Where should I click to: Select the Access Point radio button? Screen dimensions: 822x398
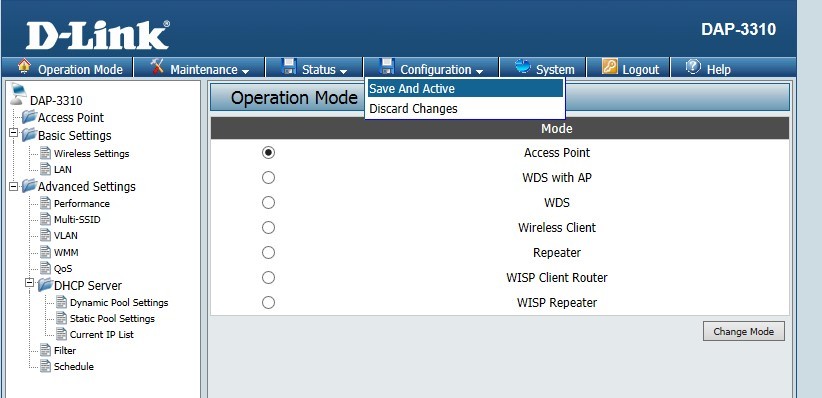click(268, 153)
